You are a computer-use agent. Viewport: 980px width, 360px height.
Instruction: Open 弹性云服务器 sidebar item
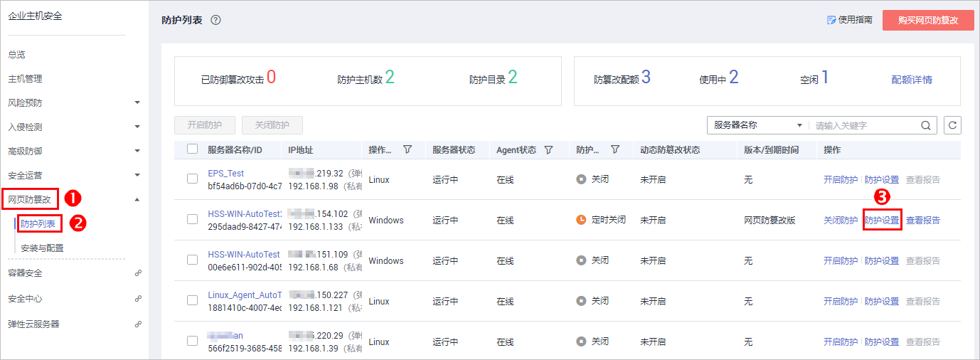34,324
